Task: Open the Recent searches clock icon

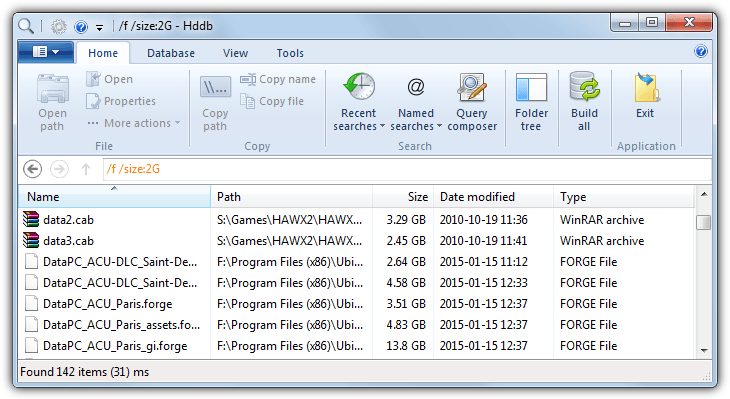Action: (359, 87)
